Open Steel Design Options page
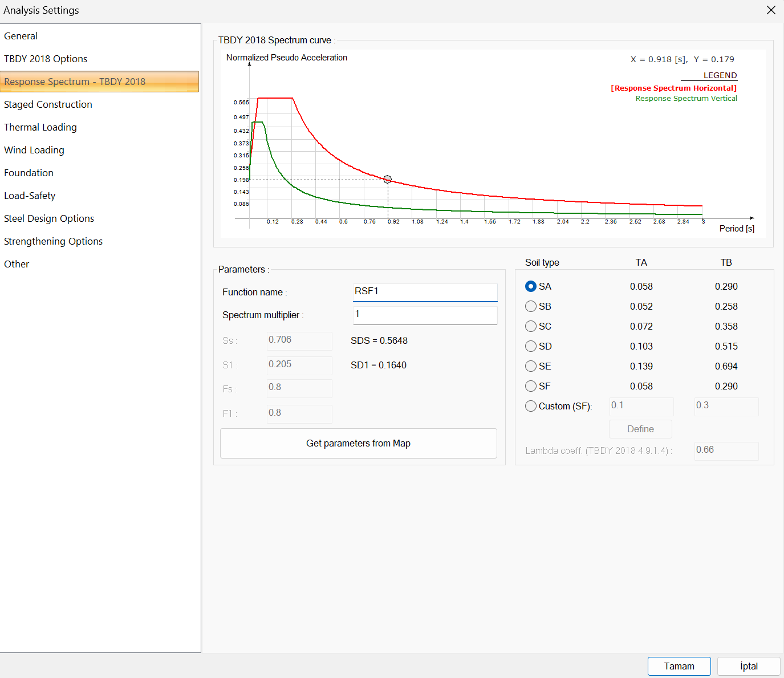 click(49, 218)
